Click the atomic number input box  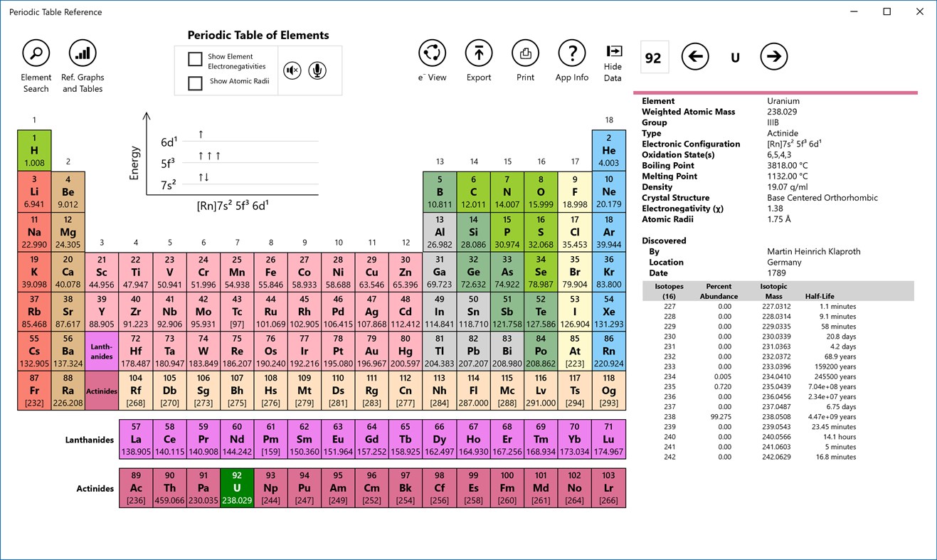coord(654,56)
